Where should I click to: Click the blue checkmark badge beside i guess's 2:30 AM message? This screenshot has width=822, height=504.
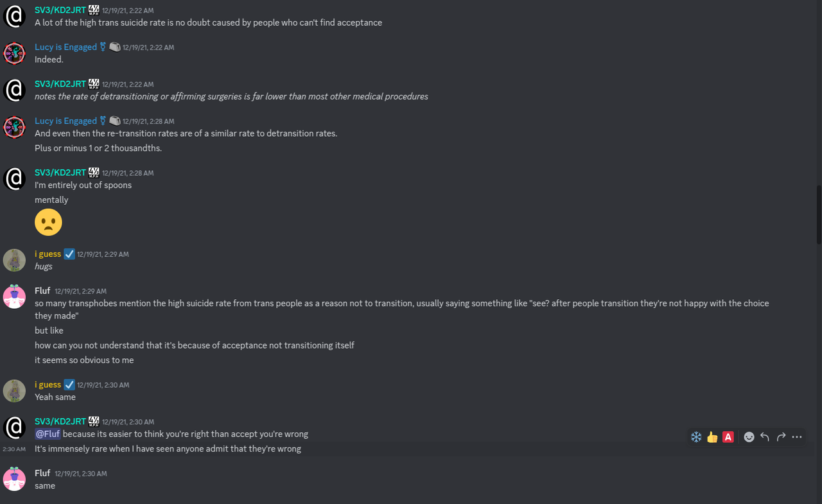69,385
